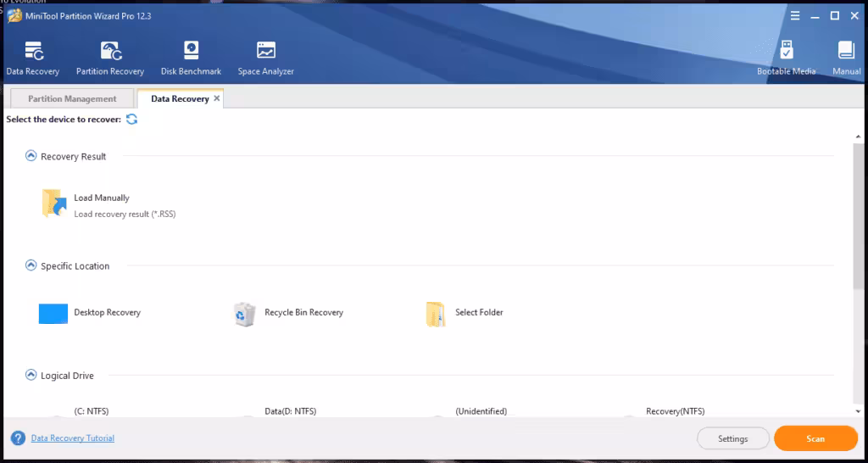Click the vertical scrollbar thumb
Screen dimensions: 868x463
(x=859, y=217)
